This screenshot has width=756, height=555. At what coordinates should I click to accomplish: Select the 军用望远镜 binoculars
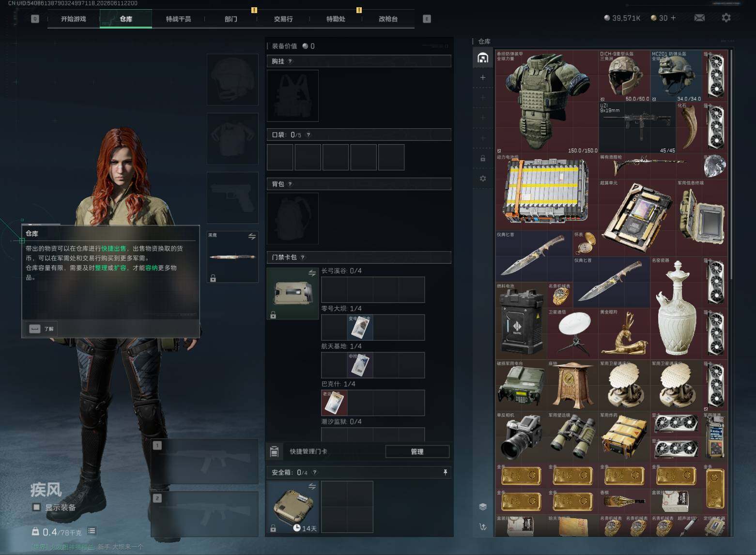coord(573,436)
